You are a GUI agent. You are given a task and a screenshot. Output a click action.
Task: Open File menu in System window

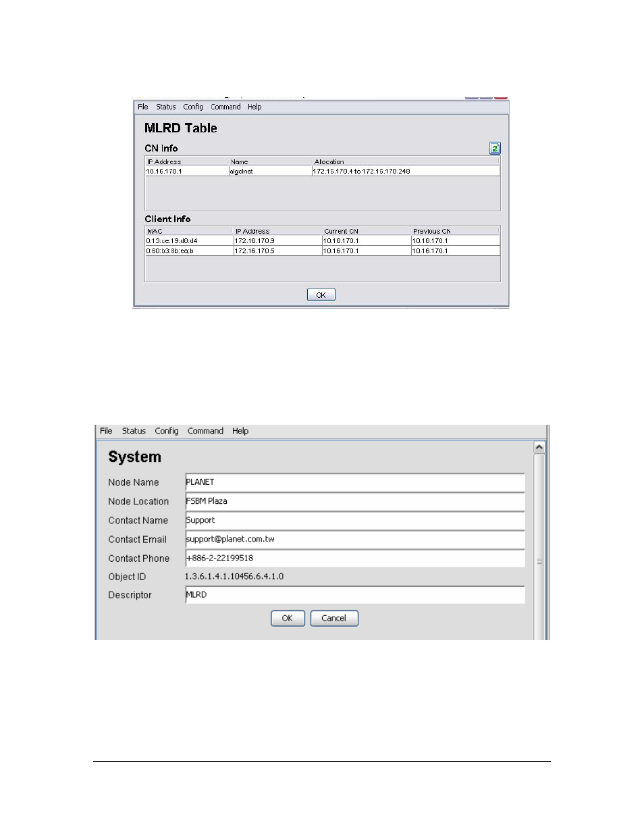click(x=106, y=431)
